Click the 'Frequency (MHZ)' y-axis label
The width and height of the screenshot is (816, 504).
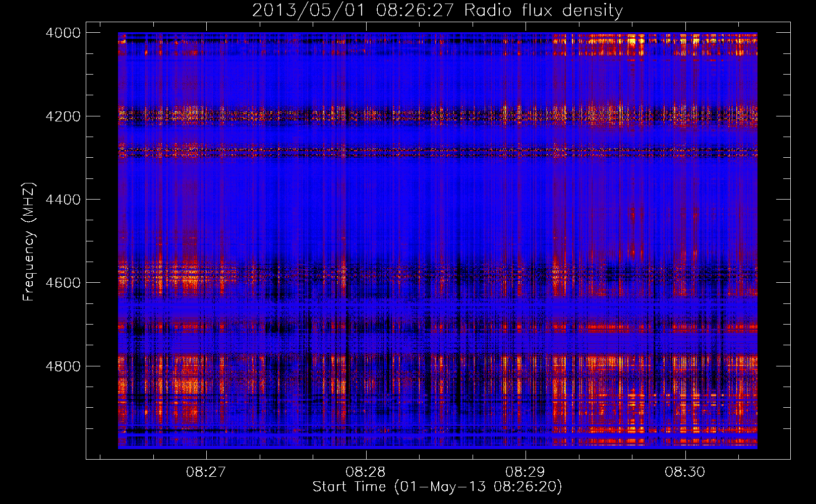pos(29,242)
